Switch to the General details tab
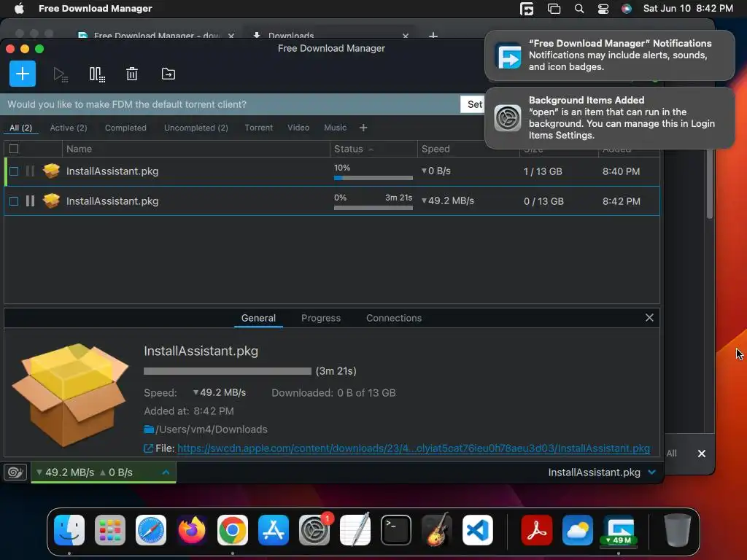 258,318
